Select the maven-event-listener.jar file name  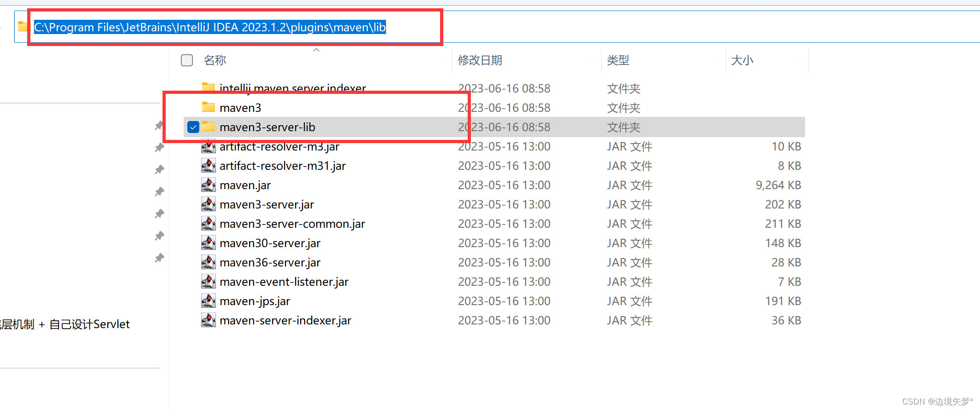(284, 282)
